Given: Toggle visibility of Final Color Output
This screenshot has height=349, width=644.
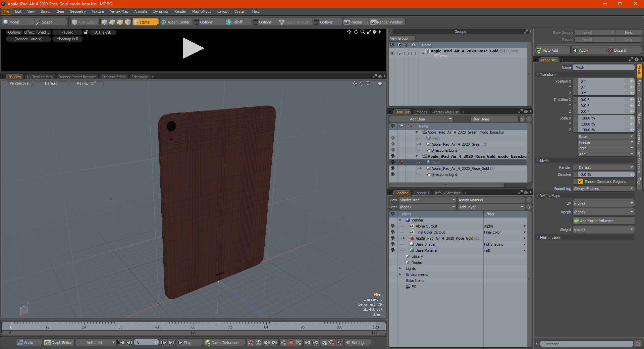Looking at the screenshot, I should tap(392, 232).
